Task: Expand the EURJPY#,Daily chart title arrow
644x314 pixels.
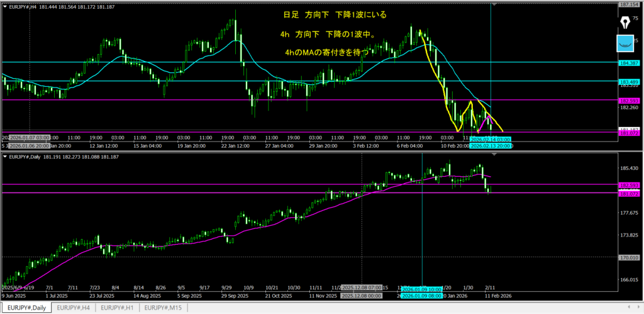Action: [4, 156]
